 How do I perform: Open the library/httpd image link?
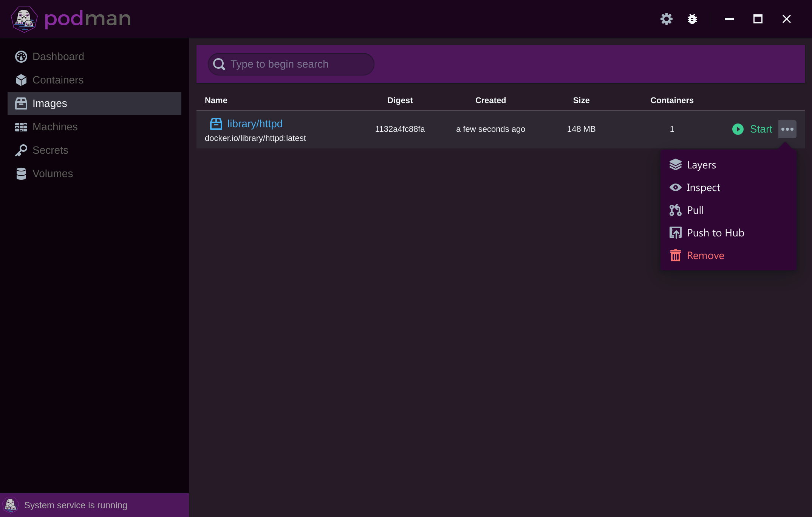255,124
